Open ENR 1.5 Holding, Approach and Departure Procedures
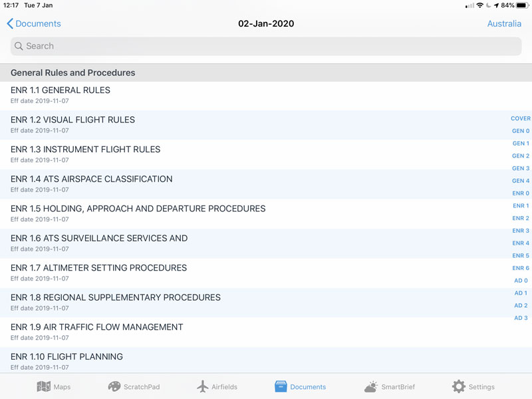Viewport: 532px width, 399px height. tap(266, 213)
